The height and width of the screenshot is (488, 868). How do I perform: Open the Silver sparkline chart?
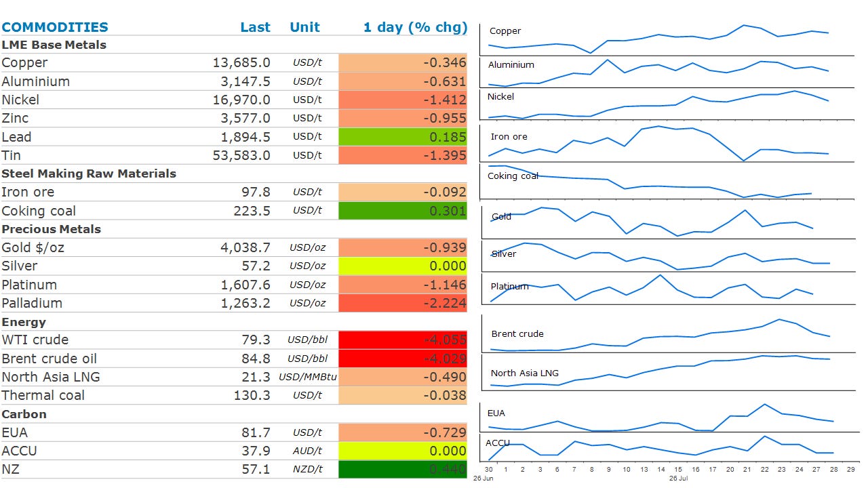tap(667, 256)
